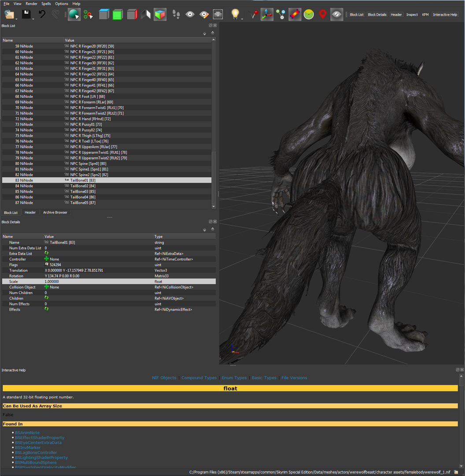Select the top view blue cube icon
Viewport: 465px width, 476px height.
coord(104,14)
